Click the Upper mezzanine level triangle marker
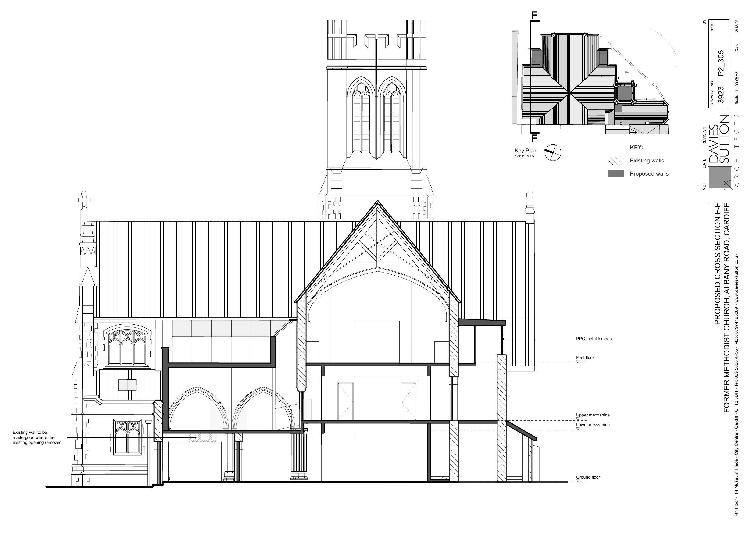Screen dimensions: 756x535 click(578, 419)
